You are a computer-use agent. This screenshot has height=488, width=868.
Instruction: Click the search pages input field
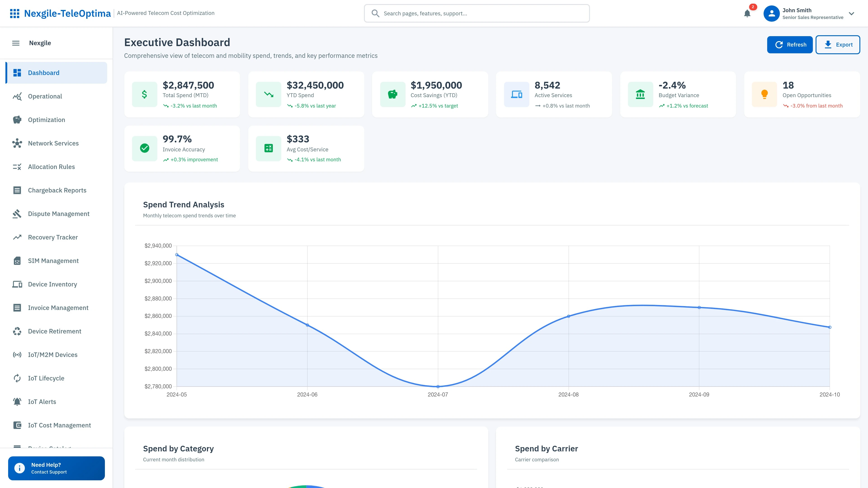[476, 14]
